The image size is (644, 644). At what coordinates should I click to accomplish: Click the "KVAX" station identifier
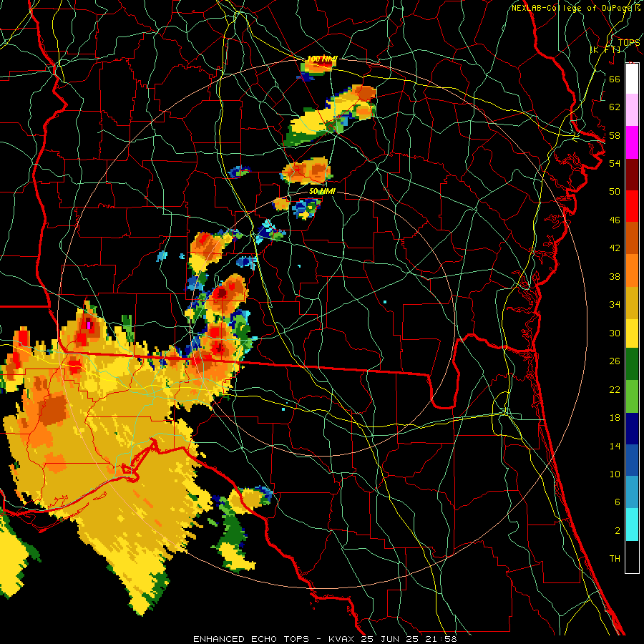(343, 639)
